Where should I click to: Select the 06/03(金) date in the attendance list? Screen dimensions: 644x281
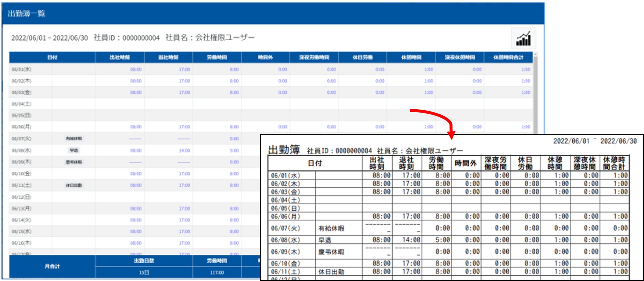[x=21, y=92]
